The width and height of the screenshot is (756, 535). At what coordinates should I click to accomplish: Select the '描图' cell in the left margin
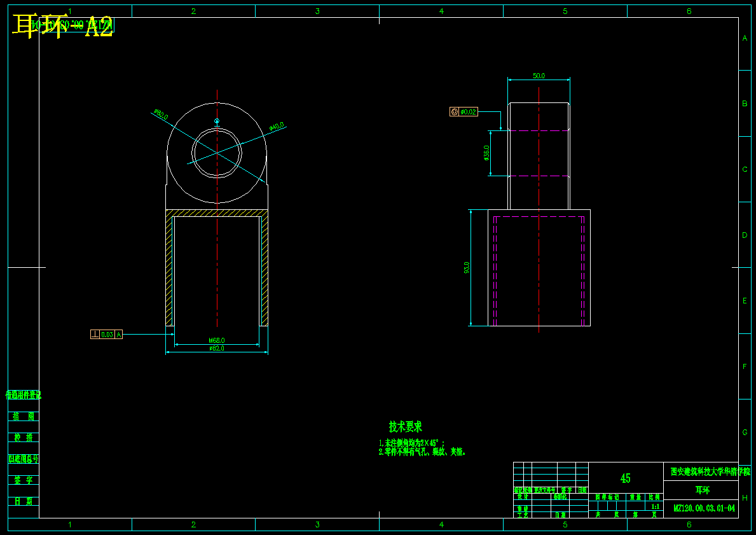click(x=23, y=416)
